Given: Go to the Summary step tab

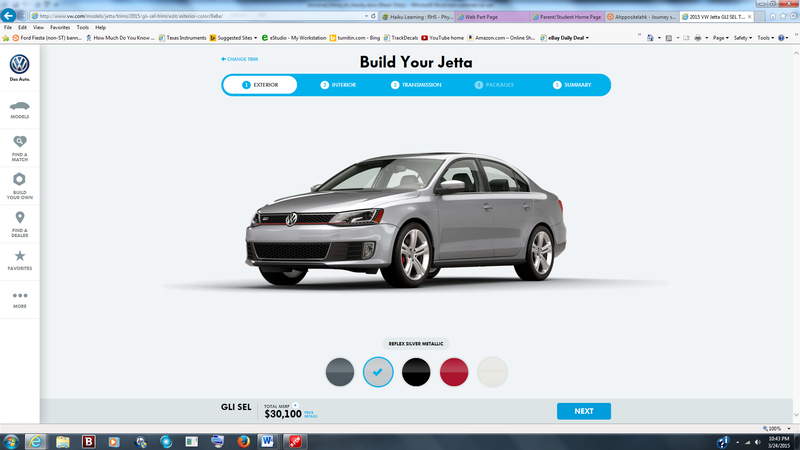Looking at the screenshot, I should click(x=572, y=85).
